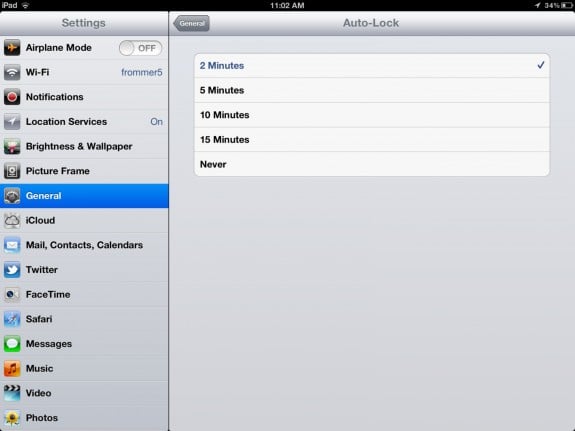This screenshot has height=431, width=575.
Task: Open the Brightness & Wallpaper icon
Action: coord(12,146)
